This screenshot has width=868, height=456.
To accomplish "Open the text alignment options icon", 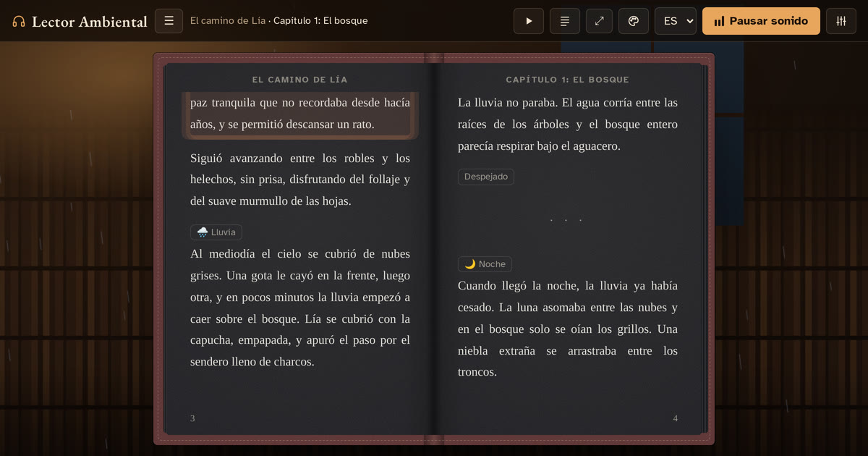I will point(565,21).
